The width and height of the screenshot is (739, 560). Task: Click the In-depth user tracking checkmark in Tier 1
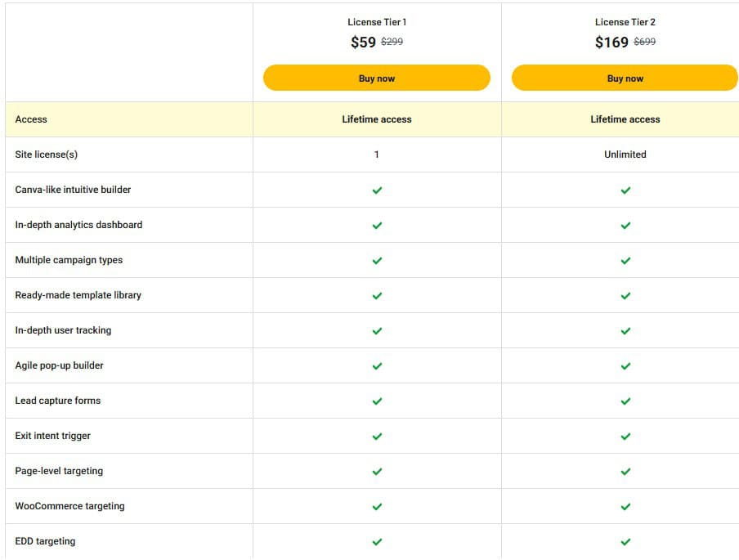377,330
